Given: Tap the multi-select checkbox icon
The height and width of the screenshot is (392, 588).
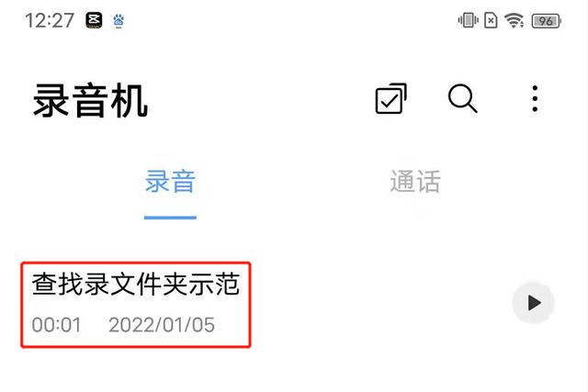Looking at the screenshot, I should click(x=390, y=98).
